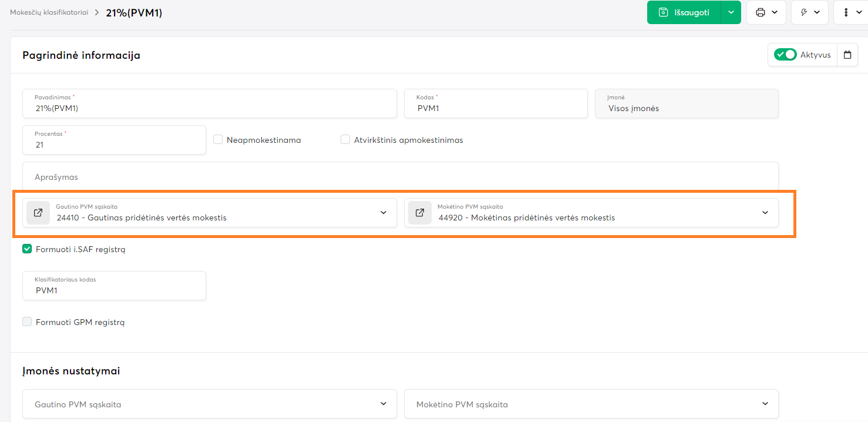Click the printer icon in top toolbar
The image size is (868, 422).
[x=761, y=12]
